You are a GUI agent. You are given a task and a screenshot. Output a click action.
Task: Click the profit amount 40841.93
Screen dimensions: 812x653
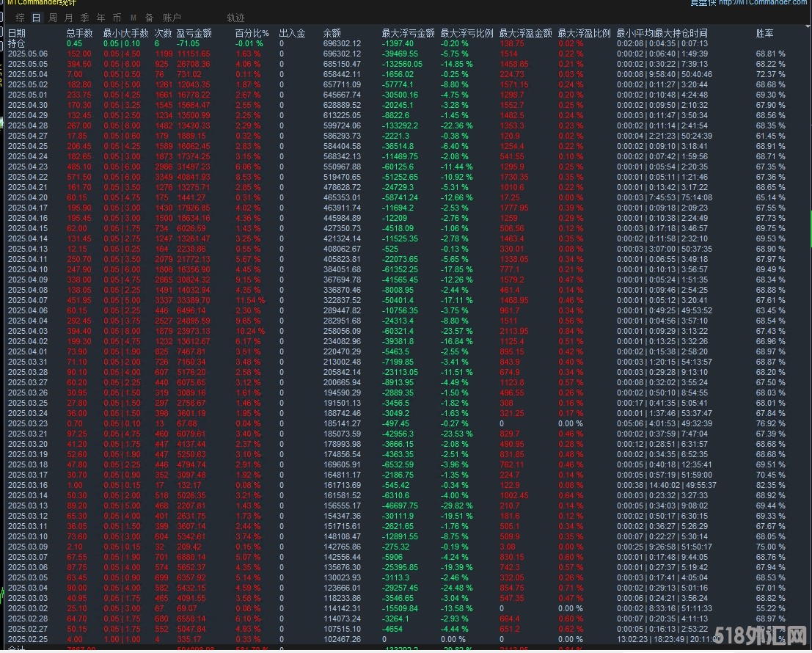tap(193, 177)
